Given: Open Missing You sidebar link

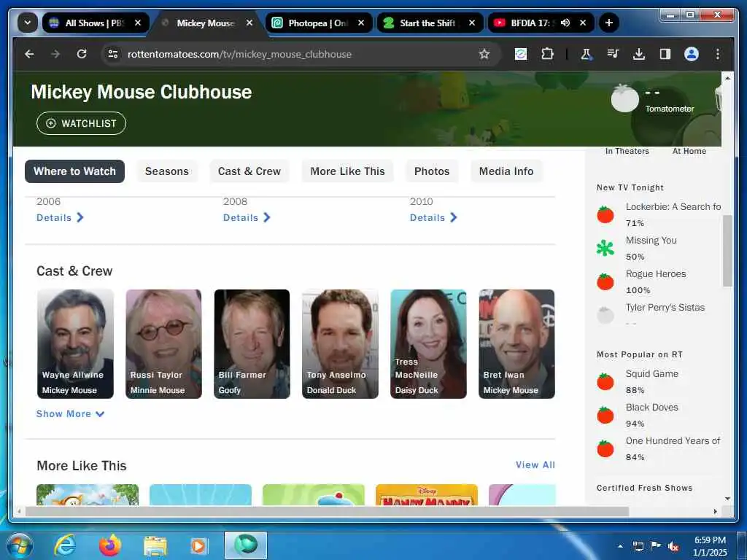Looking at the screenshot, I should pos(651,241).
